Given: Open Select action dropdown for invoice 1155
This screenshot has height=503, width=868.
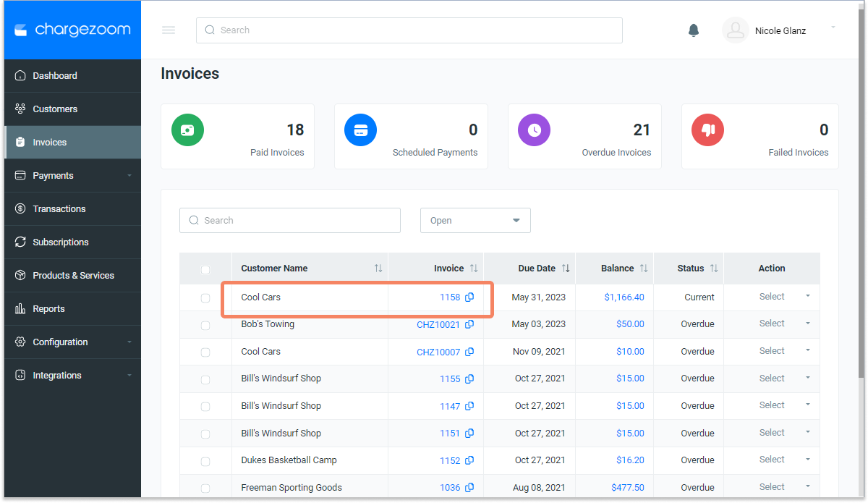Looking at the screenshot, I should (x=784, y=379).
